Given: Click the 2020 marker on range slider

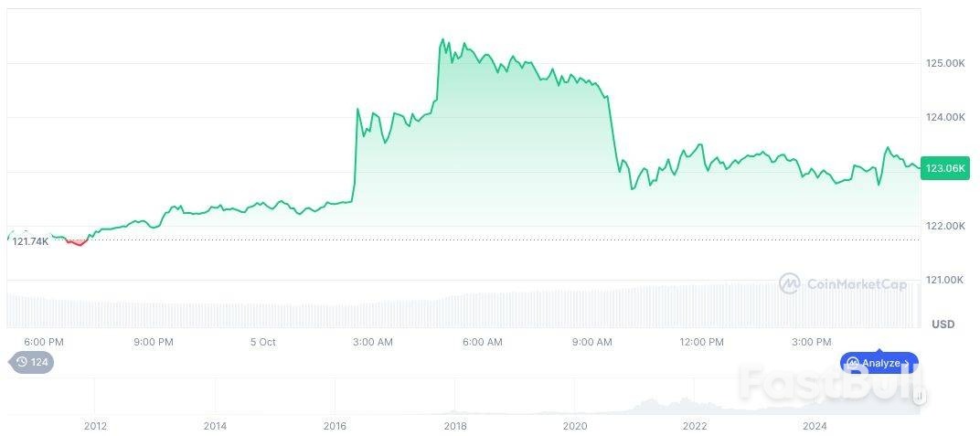Looking at the screenshot, I should coord(574,425).
